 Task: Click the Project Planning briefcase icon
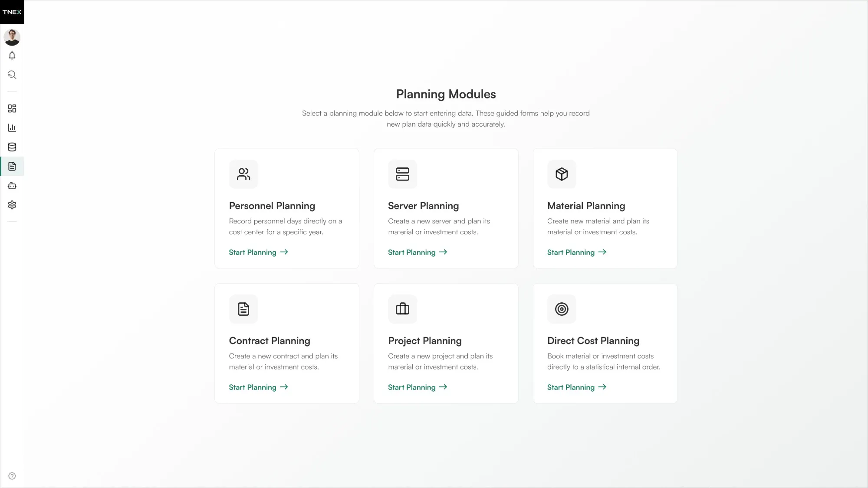[x=402, y=309]
